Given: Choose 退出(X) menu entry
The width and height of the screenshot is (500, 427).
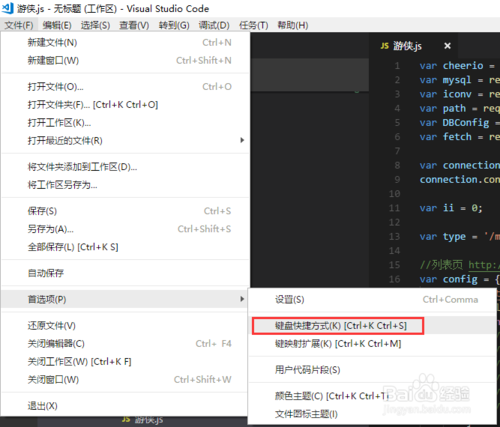Looking at the screenshot, I should [x=125, y=406].
